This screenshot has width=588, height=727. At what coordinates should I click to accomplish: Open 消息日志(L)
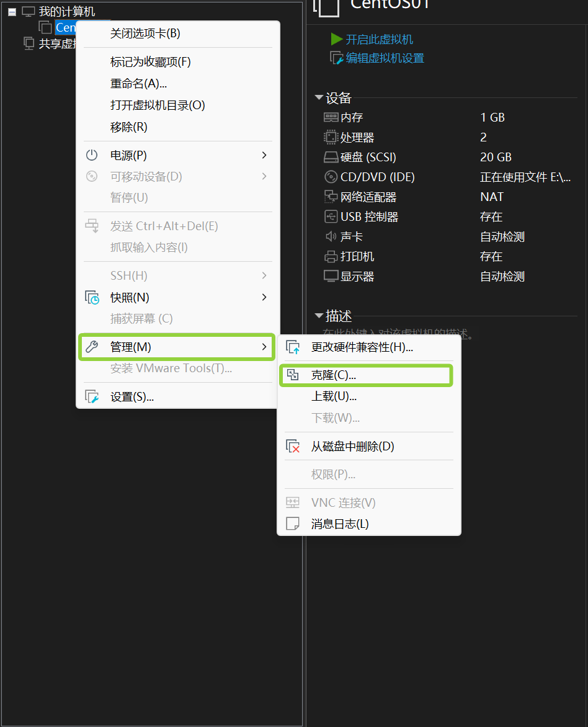click(340, 524)
